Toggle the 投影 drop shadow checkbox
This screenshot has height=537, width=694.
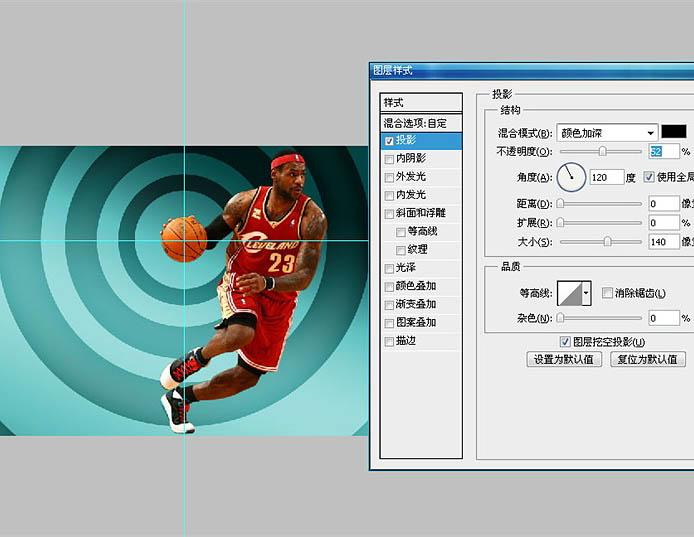389,141
